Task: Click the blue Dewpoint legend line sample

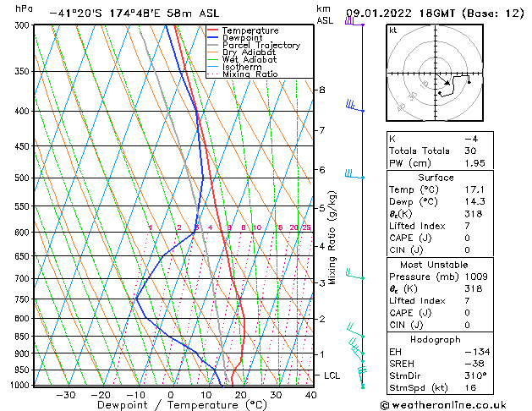Action: (213, 37)
